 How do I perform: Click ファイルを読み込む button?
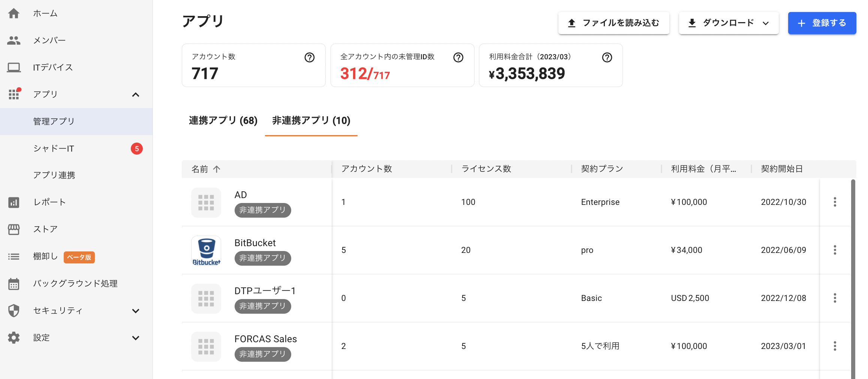click(614, 23)
